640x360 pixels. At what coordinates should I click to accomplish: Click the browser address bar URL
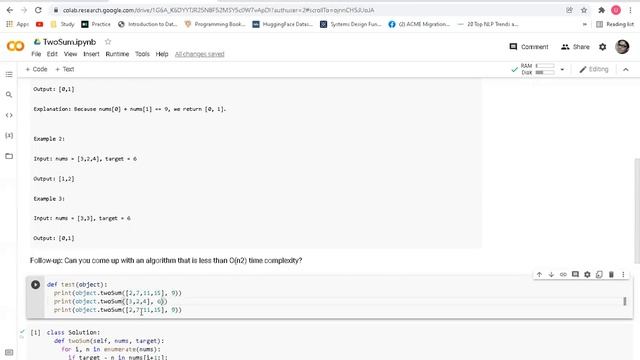pos(218,10)
